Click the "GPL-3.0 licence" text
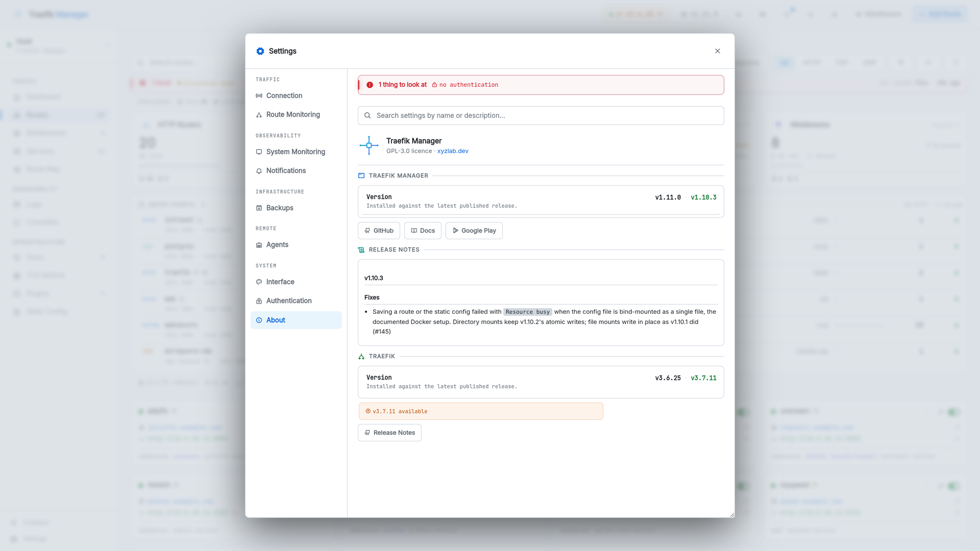980x551 pixels. pos(409,151)
